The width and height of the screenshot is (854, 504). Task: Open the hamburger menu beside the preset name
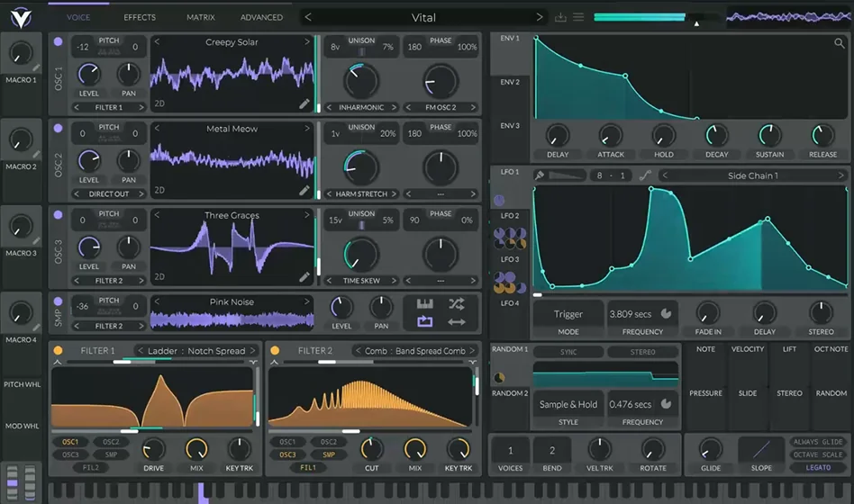tap(578, 17)
